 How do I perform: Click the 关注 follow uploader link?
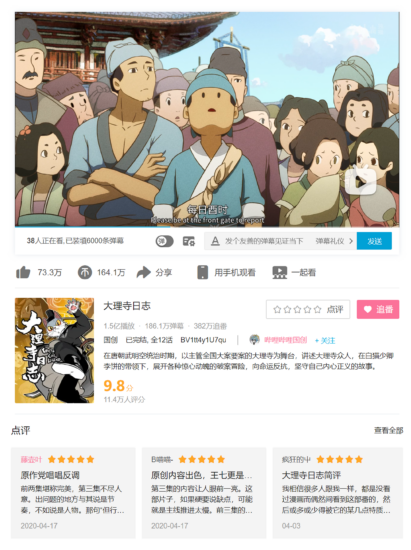tap(325, 340)
